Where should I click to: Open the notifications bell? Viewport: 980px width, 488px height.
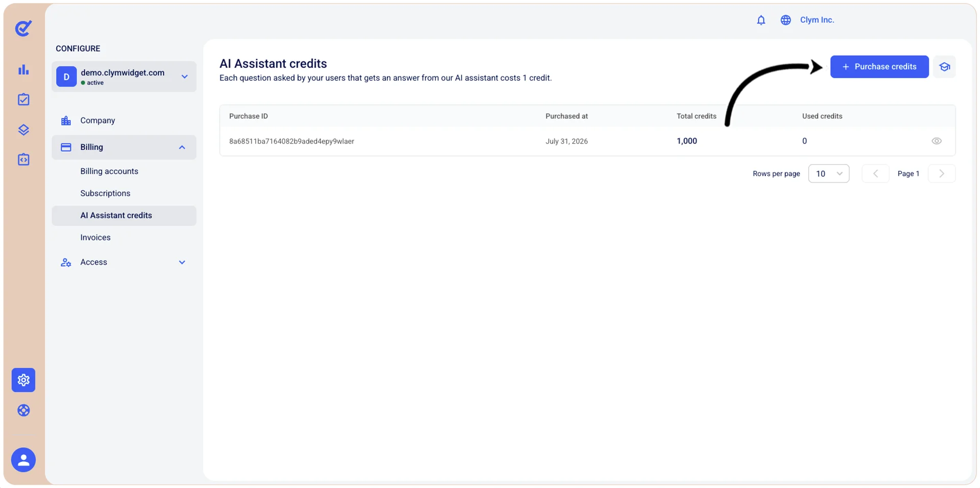click(761, 20)
